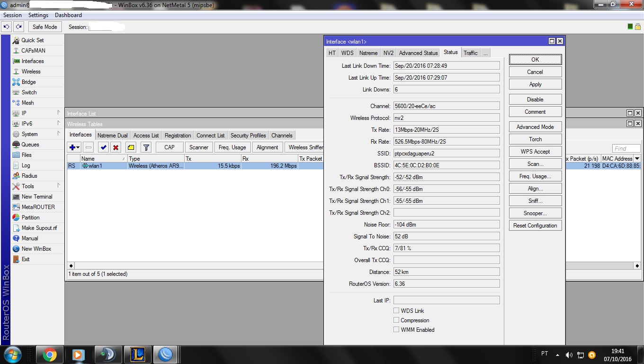Click the Advanced Mode button

coord(535,127)
